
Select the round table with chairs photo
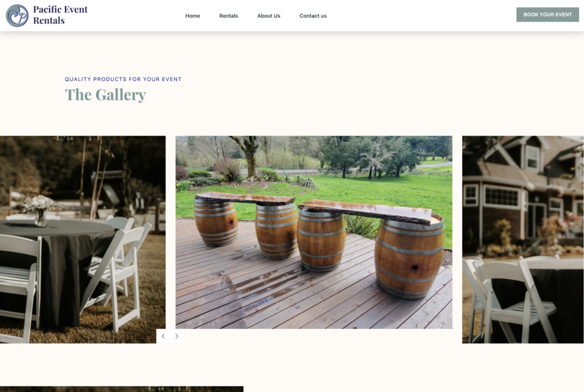(x=83, y=239)
